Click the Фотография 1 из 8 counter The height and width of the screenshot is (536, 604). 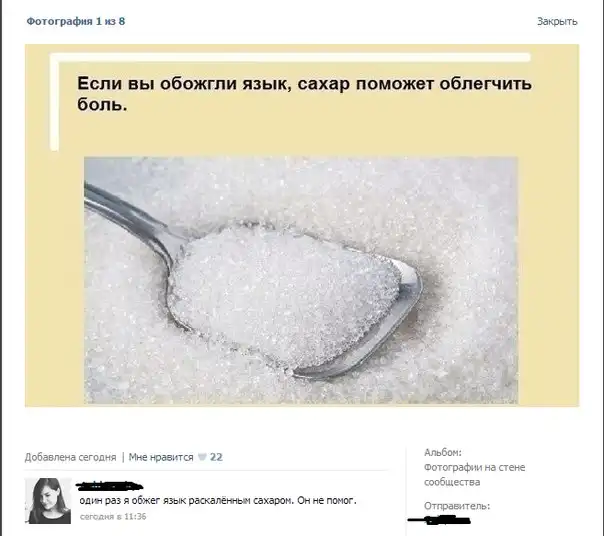(x=76, y=21)
